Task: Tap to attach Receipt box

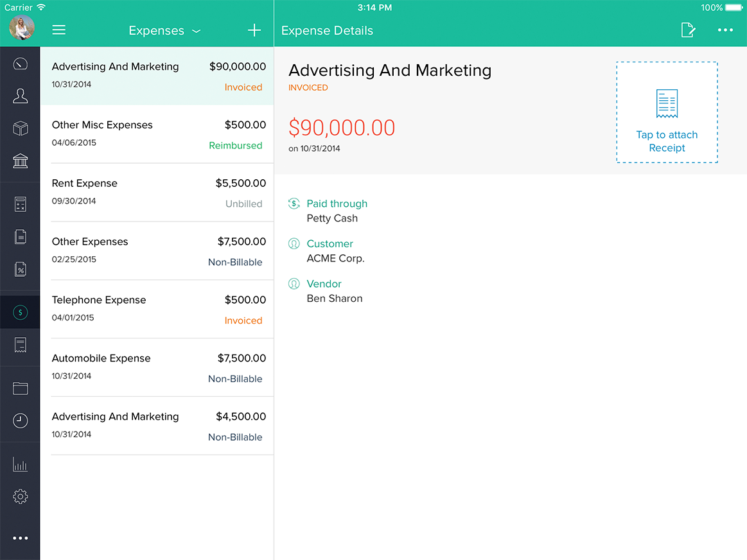Action: 667,112
